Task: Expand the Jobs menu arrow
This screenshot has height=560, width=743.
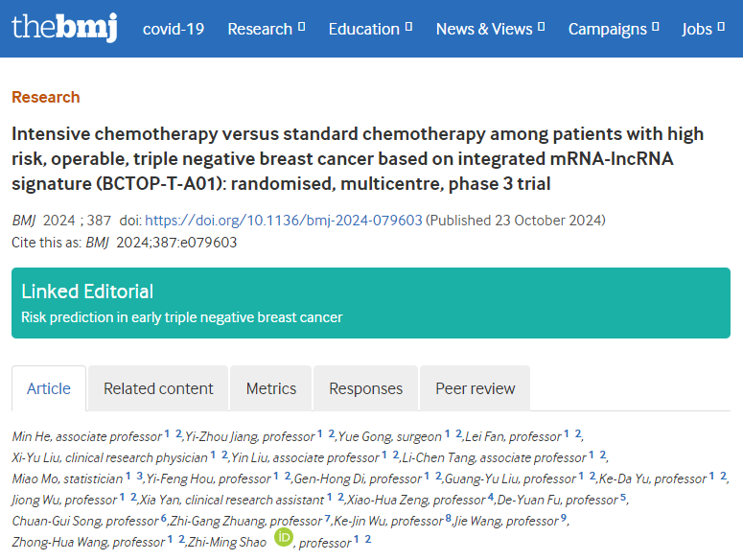Action: (722, 28)
